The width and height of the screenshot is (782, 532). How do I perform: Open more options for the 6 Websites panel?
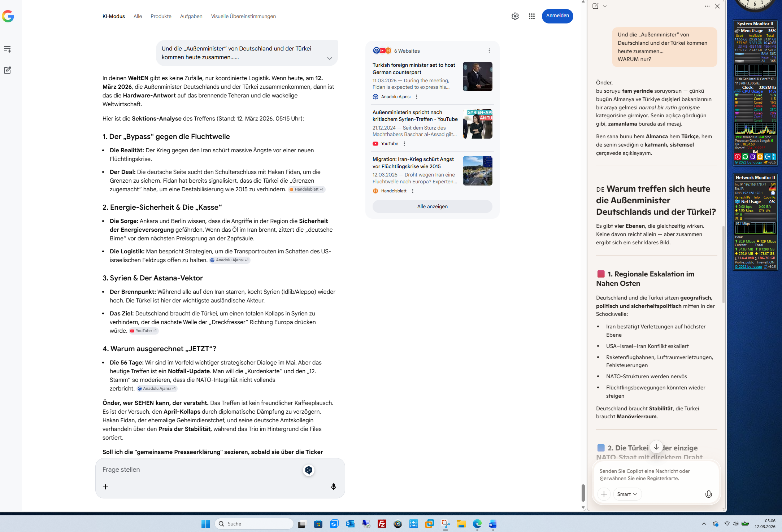click(489, 51)
